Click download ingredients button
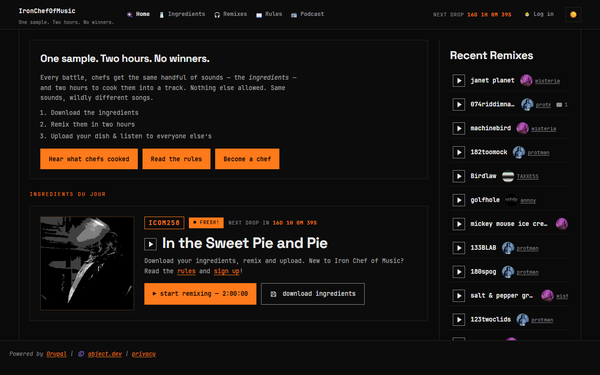The width and height of the screenshot is (600, 375). (x=313, y=294)
